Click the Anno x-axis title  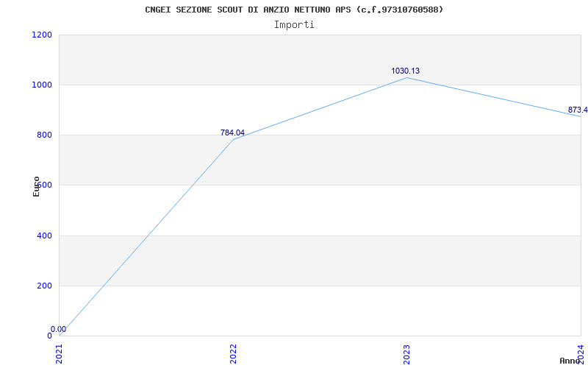point(570,361)
